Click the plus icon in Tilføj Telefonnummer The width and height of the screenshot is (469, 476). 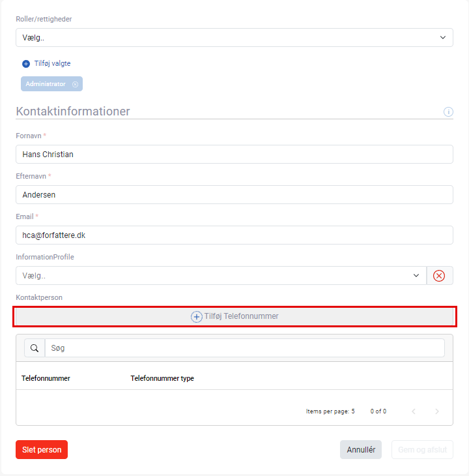point(197,317)
